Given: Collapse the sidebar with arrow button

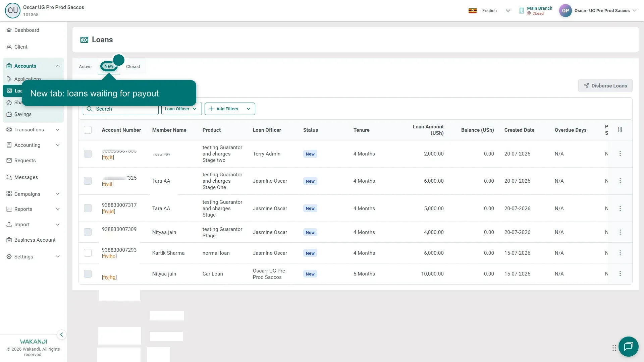Looking at the screenshot, I should [x=61, y=335].
